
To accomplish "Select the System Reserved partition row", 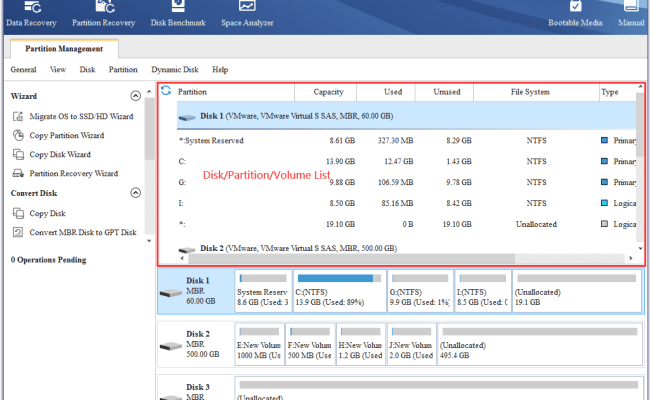I will pyautogui.click(x=407, y=141).
